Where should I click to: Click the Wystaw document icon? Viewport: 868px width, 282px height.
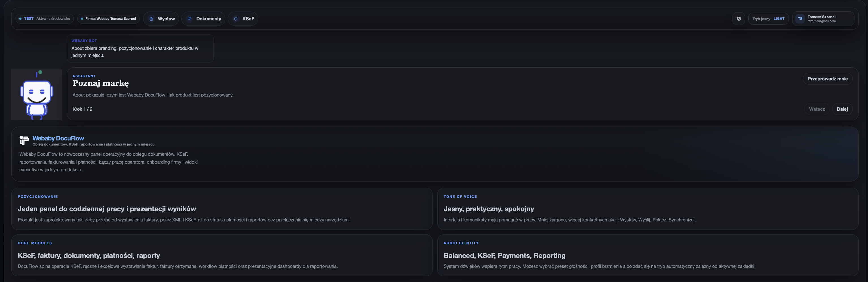[151, 19]
